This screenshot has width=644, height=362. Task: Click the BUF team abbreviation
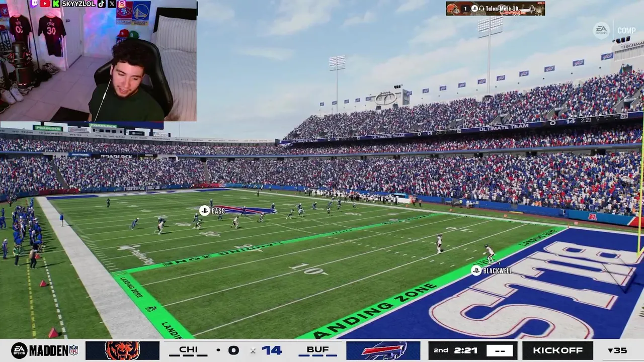pos(317,349)
